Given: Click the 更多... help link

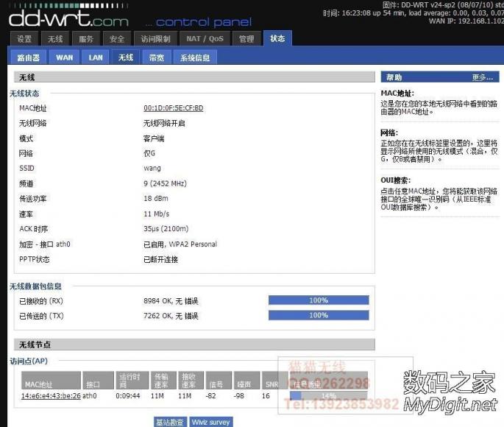Looking at the screenshot, I should click(x=482, y=77).
